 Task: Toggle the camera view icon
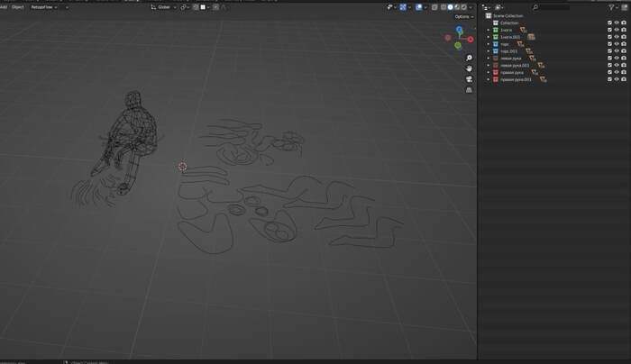(469, 79)
